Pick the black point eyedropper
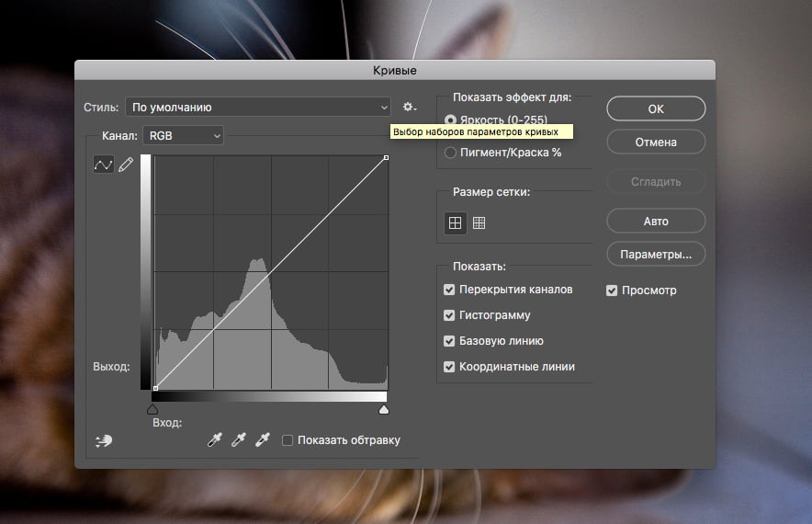The width and height of the screenshot is (812, 524). [x=215, y=440]
